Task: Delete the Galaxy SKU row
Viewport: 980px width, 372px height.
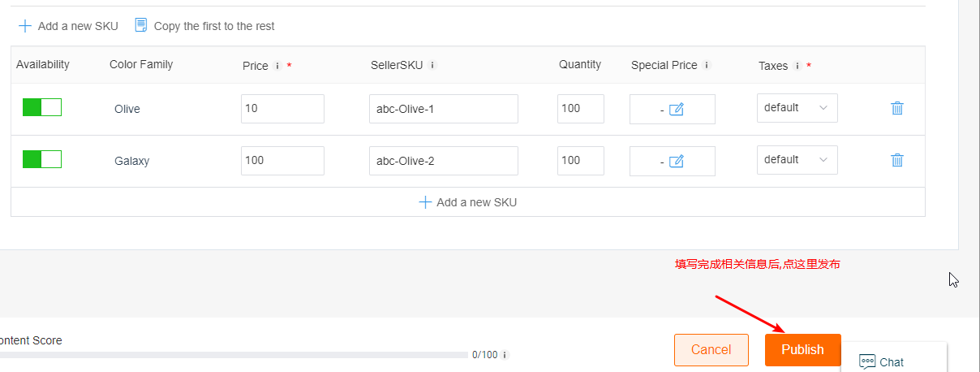Action: [897, 160]
